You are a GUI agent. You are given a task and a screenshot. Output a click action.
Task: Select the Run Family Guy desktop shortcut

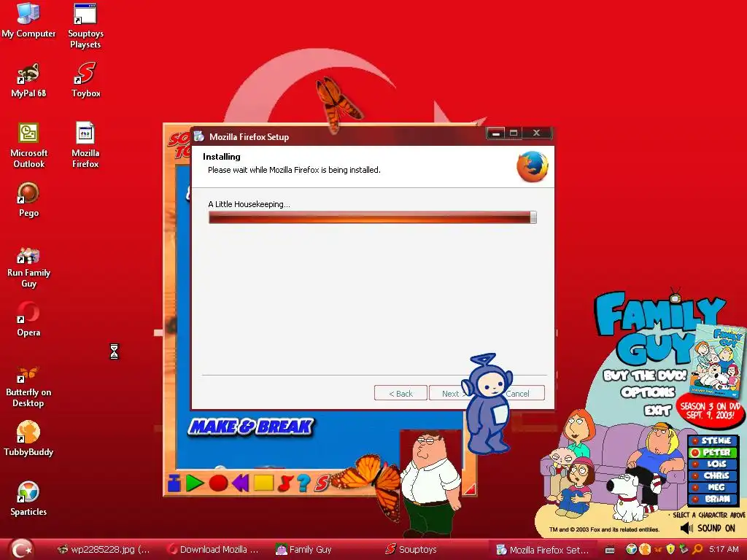coord(28,268)
